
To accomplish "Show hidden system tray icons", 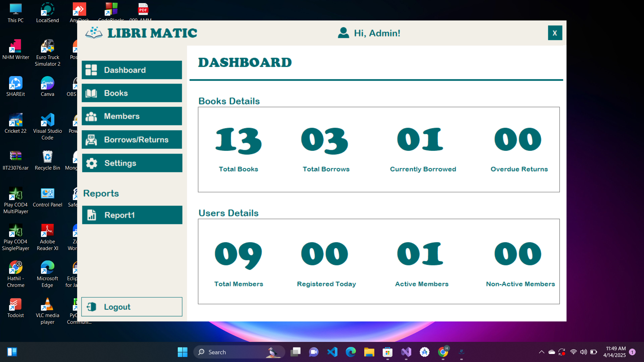I will tap(541, 352).
